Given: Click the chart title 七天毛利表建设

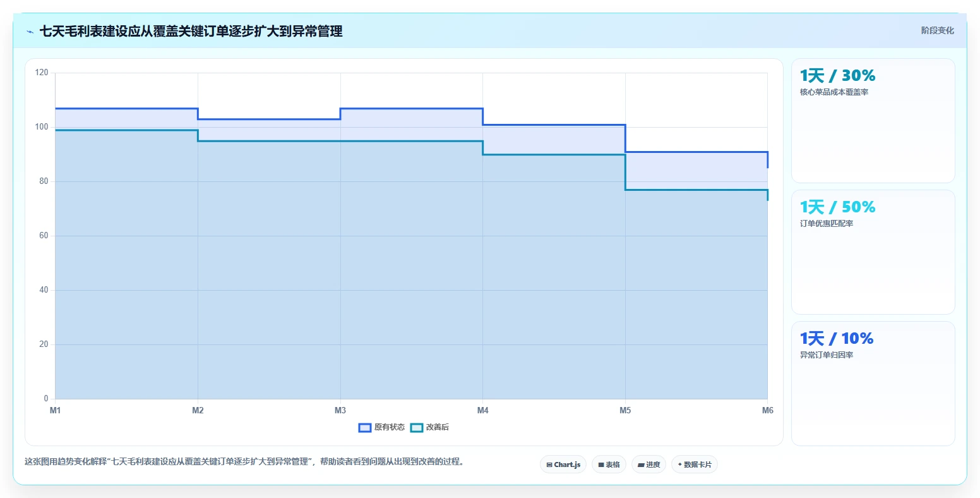Looking at the screenshot, I should (x=191, y=31).
